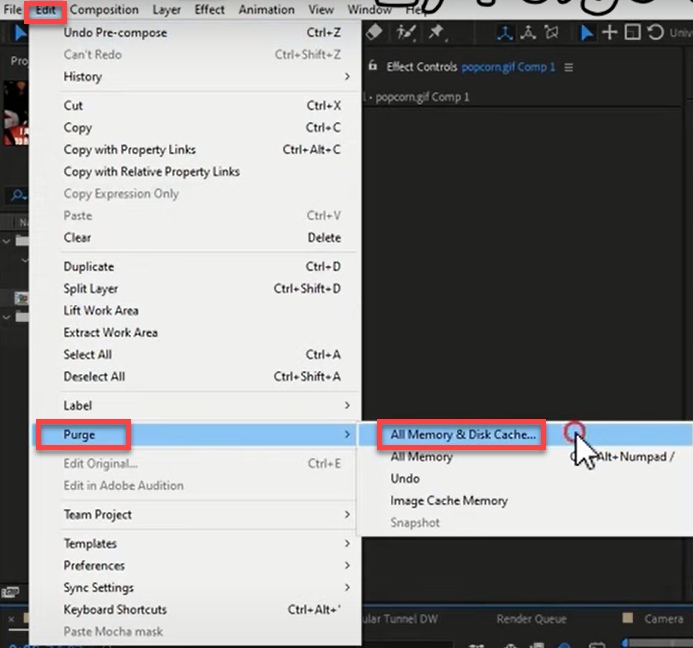The height and width of the screenshot is (648, 693).
Task: Open the Layer menu
Action: (x=166, y=10)
